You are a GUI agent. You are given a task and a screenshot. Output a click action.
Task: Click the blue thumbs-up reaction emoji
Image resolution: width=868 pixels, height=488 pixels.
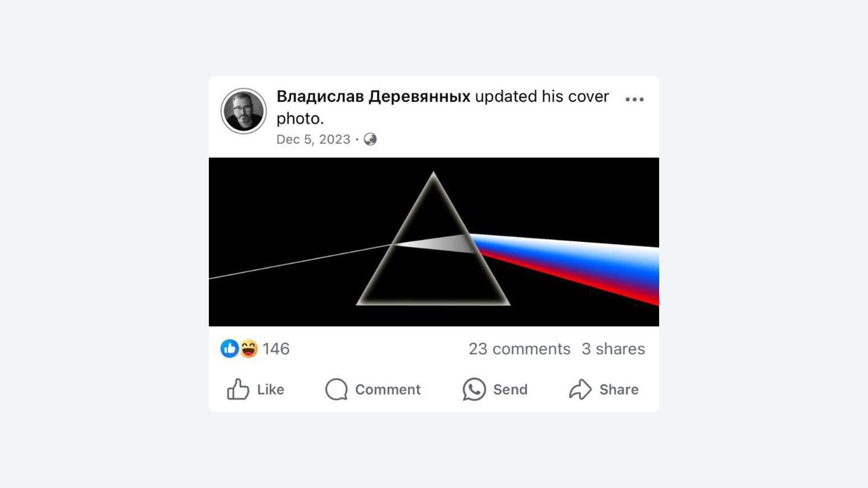pos(230,348)
